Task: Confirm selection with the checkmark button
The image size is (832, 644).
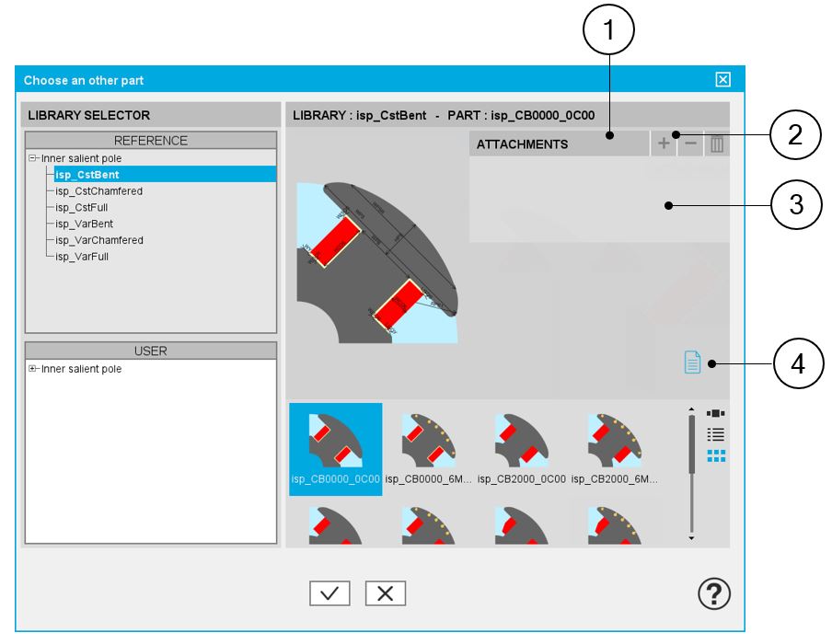Action: [x=329, y=593]
